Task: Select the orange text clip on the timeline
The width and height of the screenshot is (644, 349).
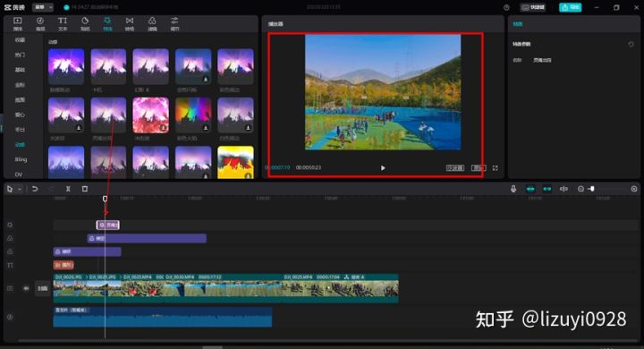Action: click(64, 265)
